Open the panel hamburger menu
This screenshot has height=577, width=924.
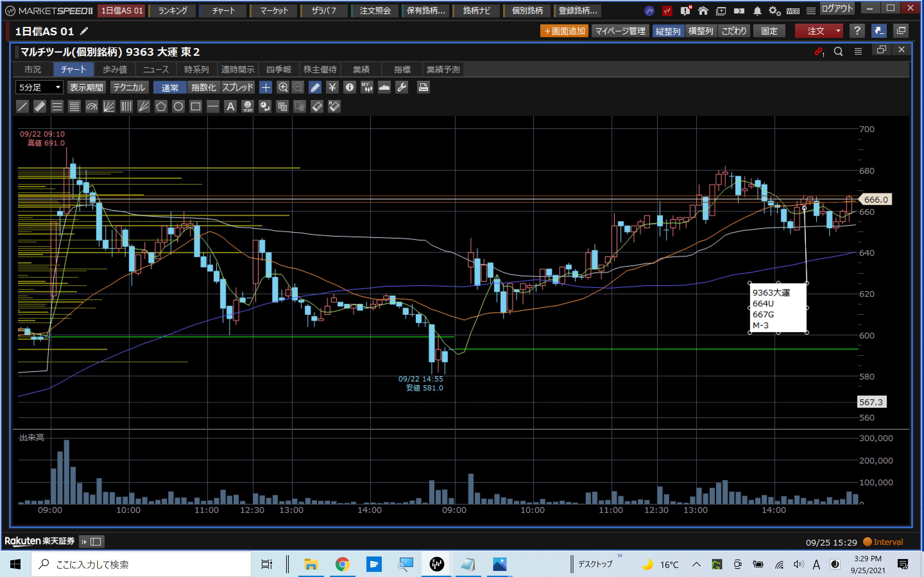pos(858,51)
